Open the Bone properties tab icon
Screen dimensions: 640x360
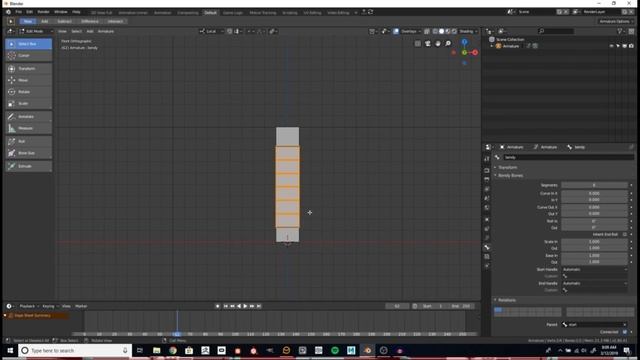coord(487,247)
